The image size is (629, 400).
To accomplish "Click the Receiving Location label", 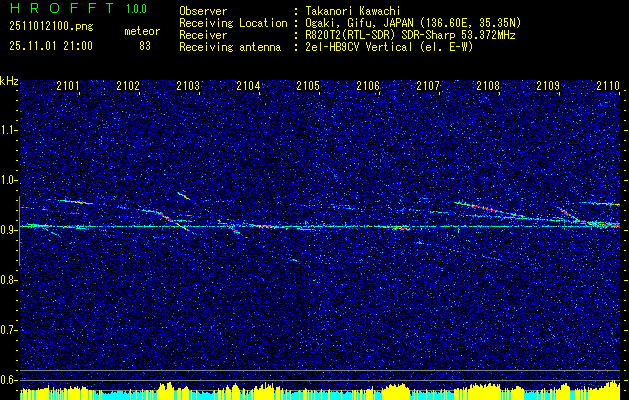I will point(233,23).
